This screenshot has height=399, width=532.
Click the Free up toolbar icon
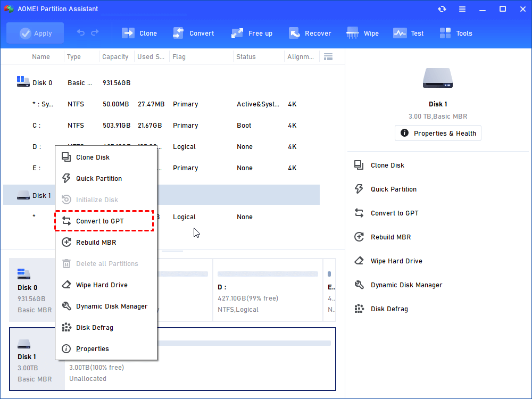237,33
